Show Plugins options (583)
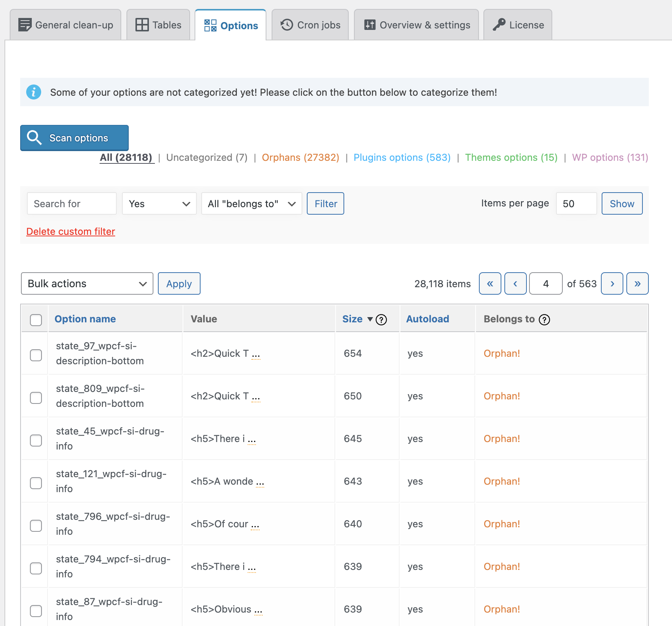 [402, 157]
